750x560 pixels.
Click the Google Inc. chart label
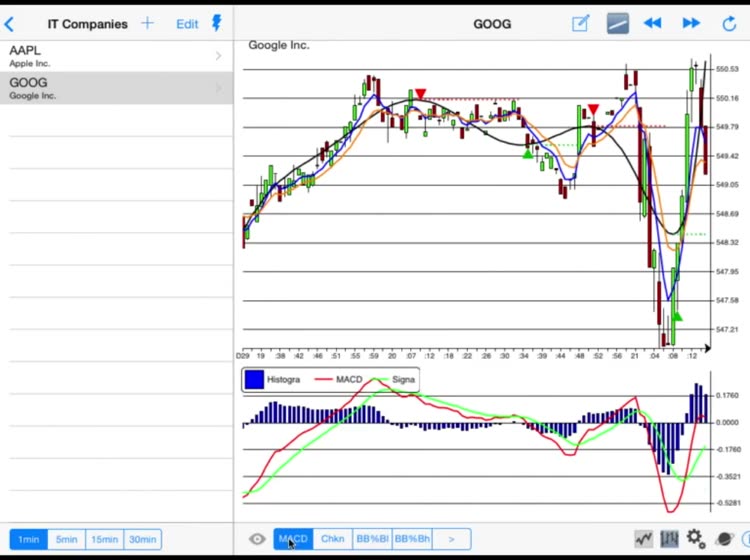click(279, 45)
